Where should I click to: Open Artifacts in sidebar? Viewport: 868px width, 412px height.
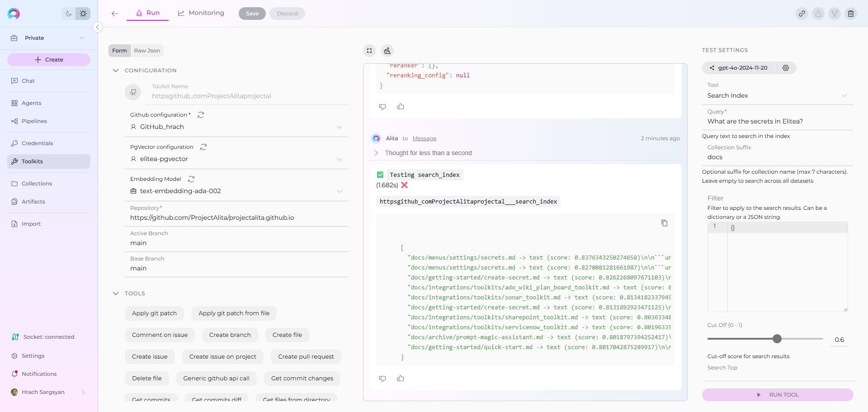tap(49, 202)
